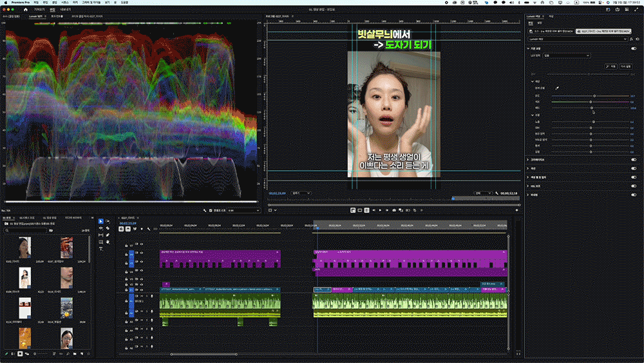Select the Type tool
The width and height of the screenshot is (644, 363).
(x=100, y=248)
